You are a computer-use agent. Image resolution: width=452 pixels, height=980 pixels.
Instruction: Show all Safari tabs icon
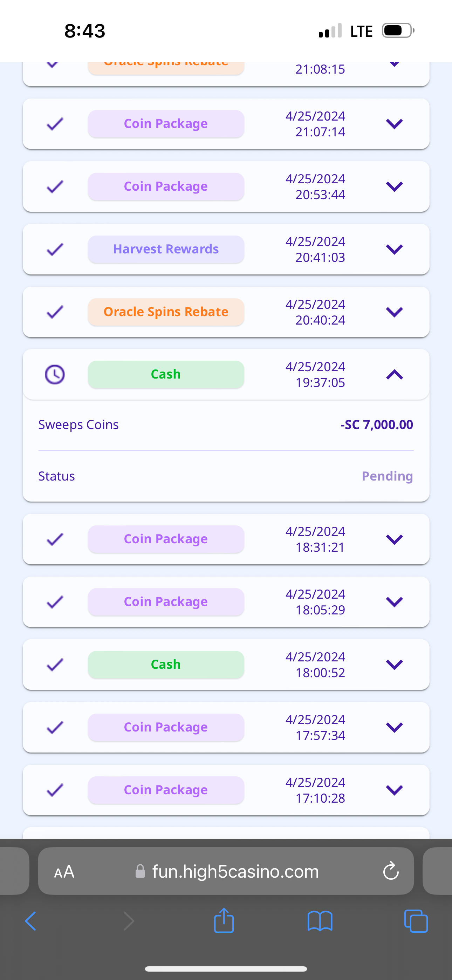[x=416, y=921]
